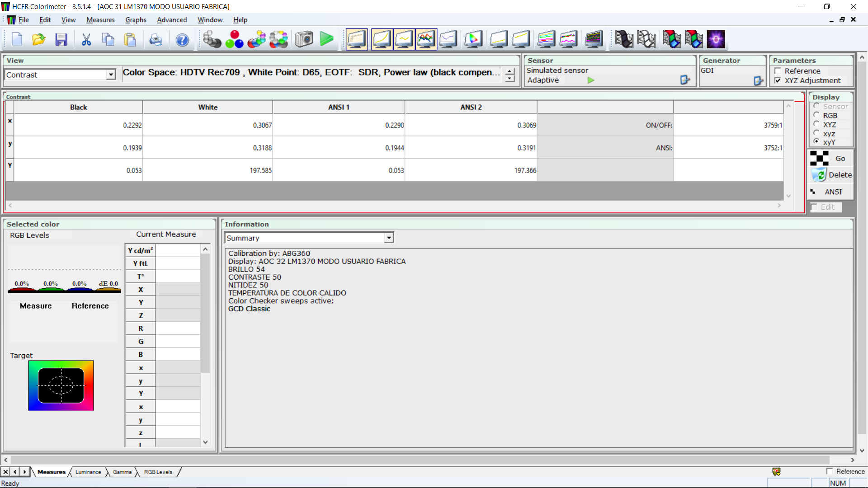This screenshot has width=868, height=488.
Task: Close the tab bar with the X button
Action: coord(5,472)
